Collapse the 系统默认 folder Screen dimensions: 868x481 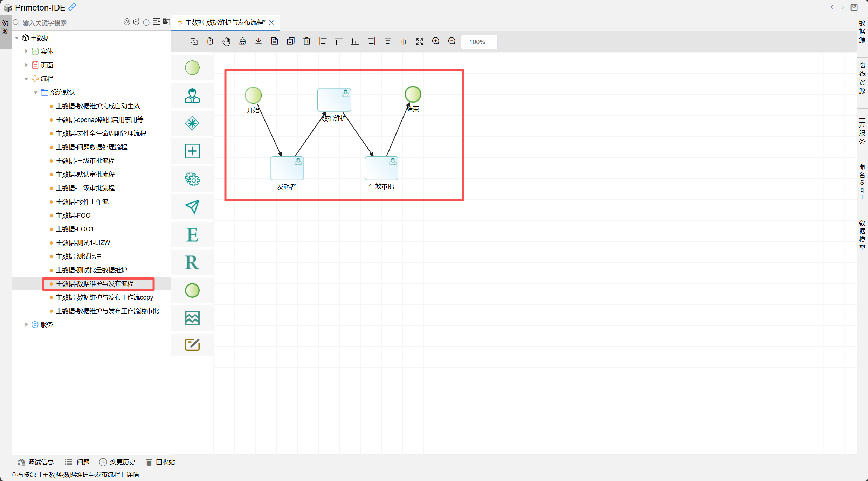(36, 92)
